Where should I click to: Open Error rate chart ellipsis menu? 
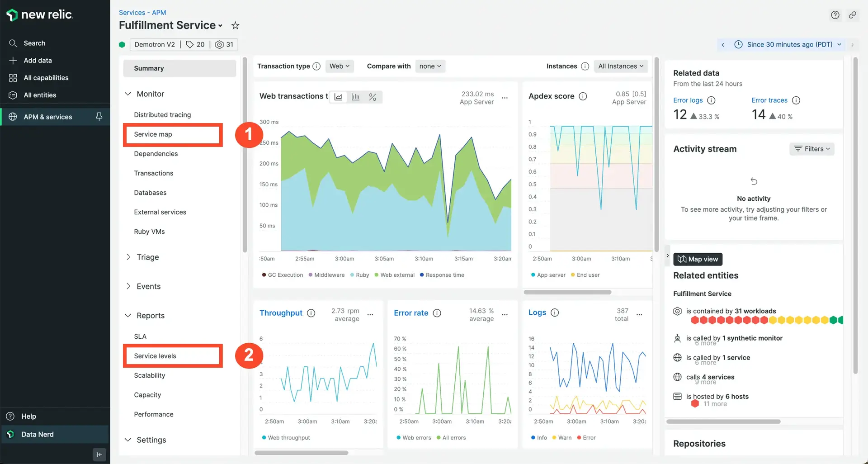(505, 314)
